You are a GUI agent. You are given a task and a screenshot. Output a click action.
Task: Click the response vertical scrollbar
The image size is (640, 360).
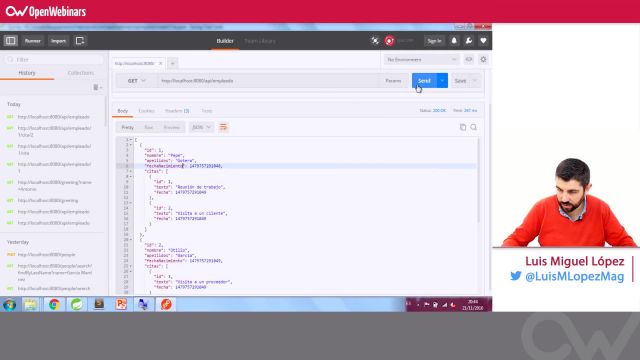click(x=479, y=180)
